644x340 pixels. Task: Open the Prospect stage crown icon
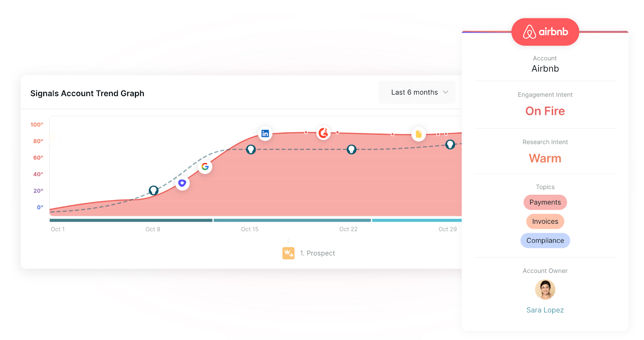[288, 253]
